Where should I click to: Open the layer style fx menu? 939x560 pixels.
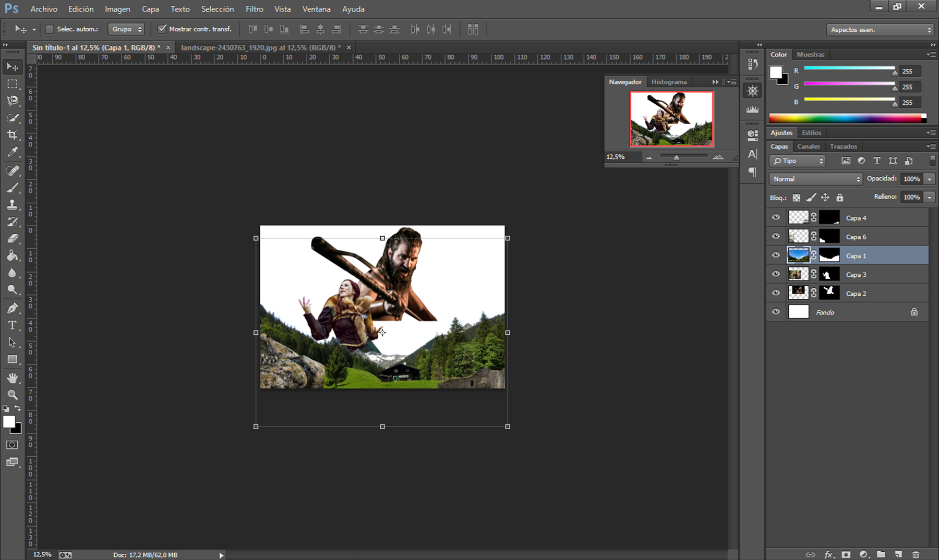click(828, 554)
